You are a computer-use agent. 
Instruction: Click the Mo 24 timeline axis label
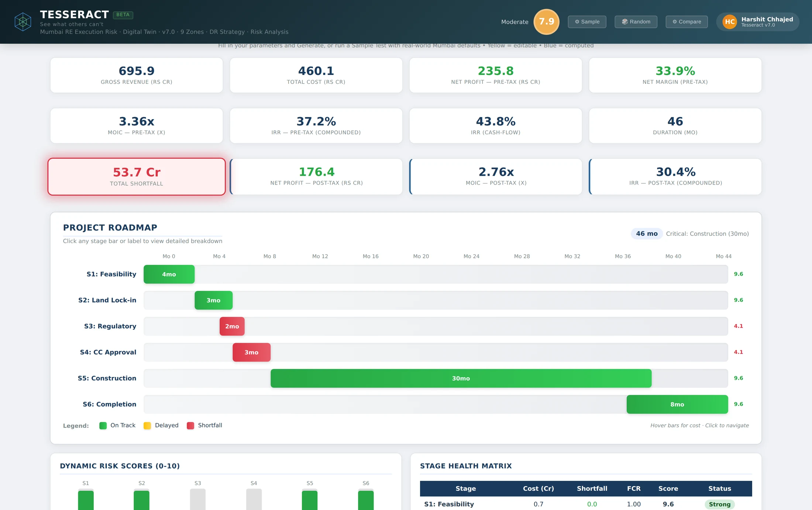pyautogui.click(x=471, y=256)
